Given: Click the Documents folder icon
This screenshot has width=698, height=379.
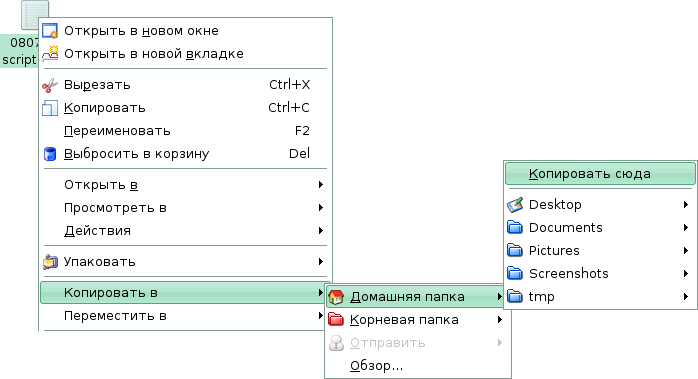Looking at the screenshot, I should coord(515,228).
